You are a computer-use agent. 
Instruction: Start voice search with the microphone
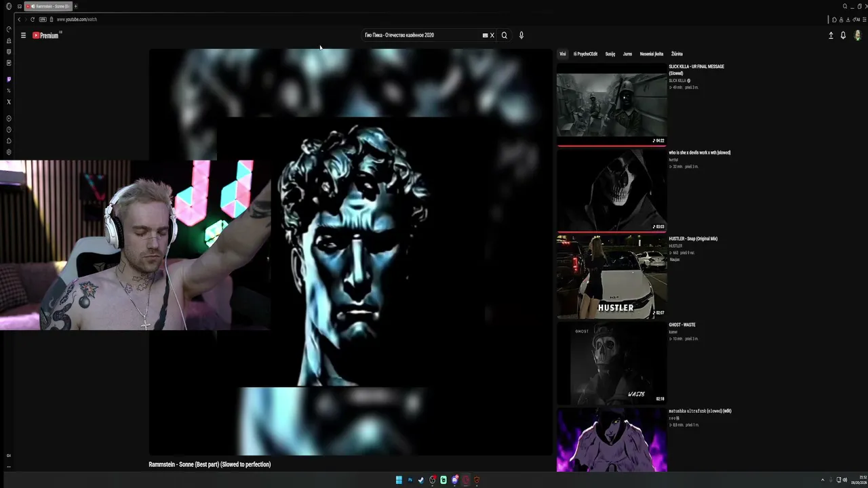tap(521, 35)
